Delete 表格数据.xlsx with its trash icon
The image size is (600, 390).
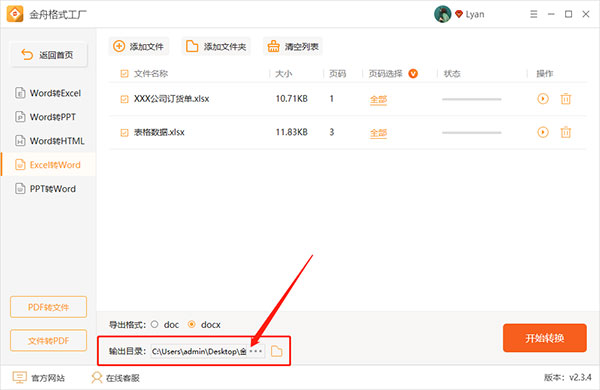[566, 132]
